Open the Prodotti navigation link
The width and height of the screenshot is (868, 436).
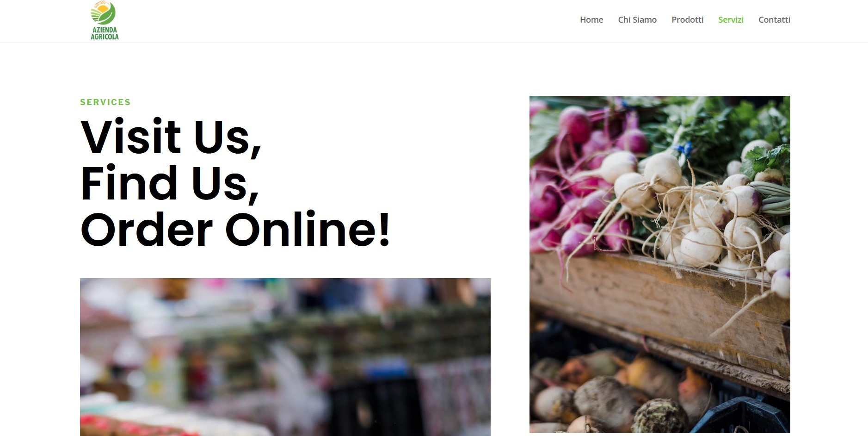[687, 20]
